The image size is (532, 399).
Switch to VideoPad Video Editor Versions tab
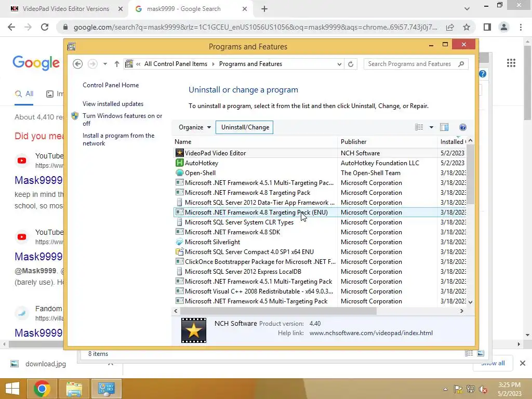(66, 9)
